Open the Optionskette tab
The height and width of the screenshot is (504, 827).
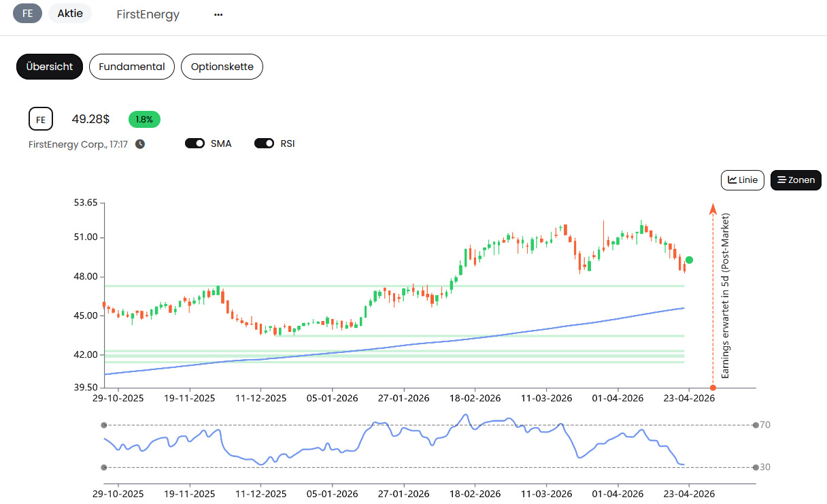click(222, 67)
